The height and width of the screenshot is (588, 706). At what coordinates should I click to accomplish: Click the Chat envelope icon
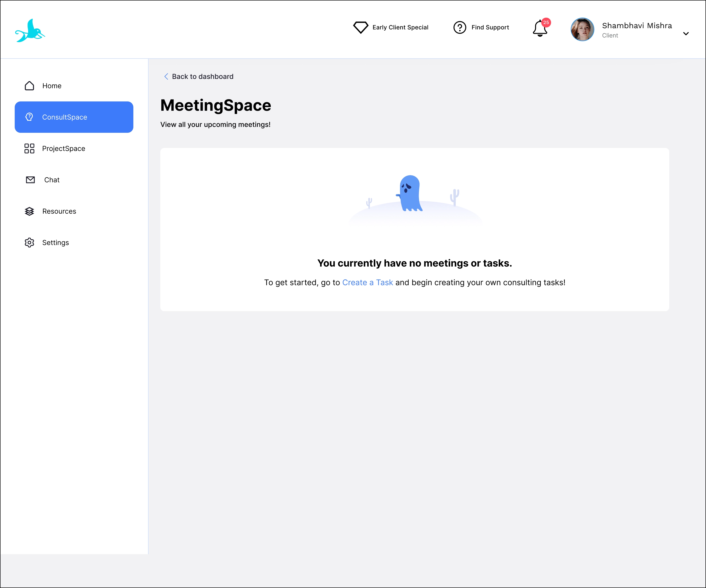(x=30, y=180)
